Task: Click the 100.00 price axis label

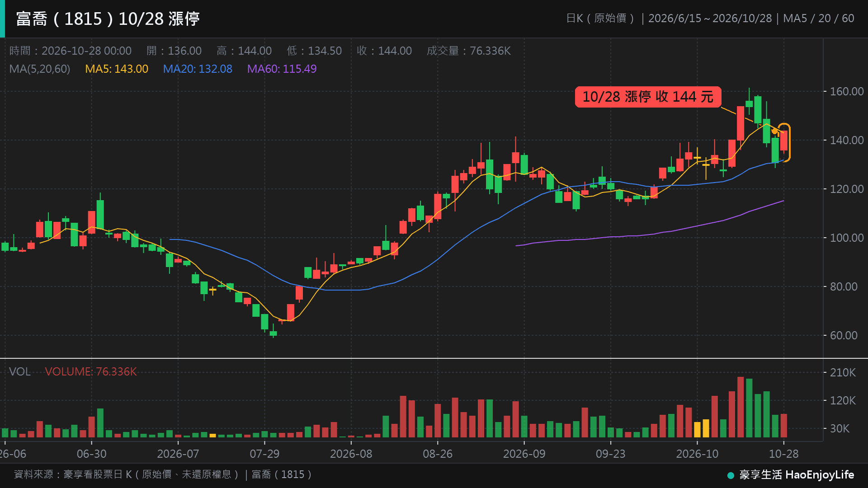Action: 847,238
